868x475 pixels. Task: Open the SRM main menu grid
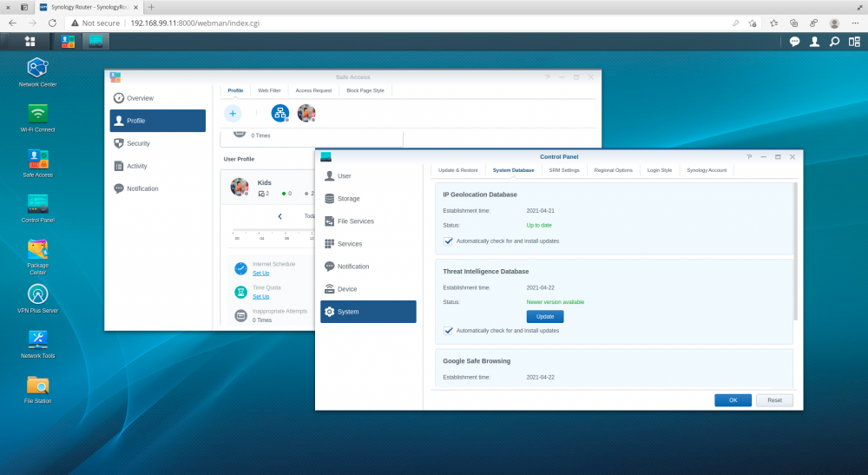(30, 42)
